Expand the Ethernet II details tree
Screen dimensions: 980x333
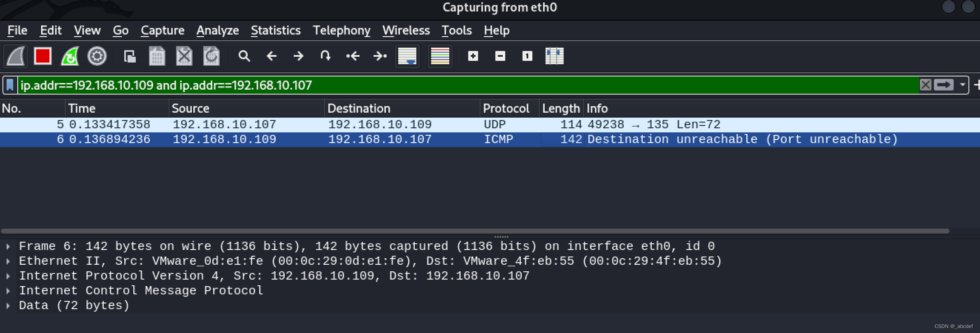pyautogui.click(x=8, y=261)
